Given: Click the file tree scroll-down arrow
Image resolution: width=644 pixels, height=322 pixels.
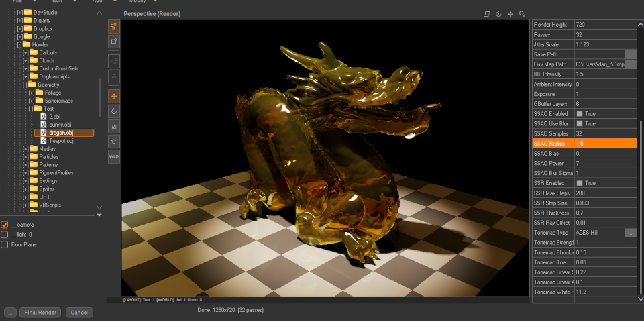Looking at the screenshot, I should [x=99, y=207].
